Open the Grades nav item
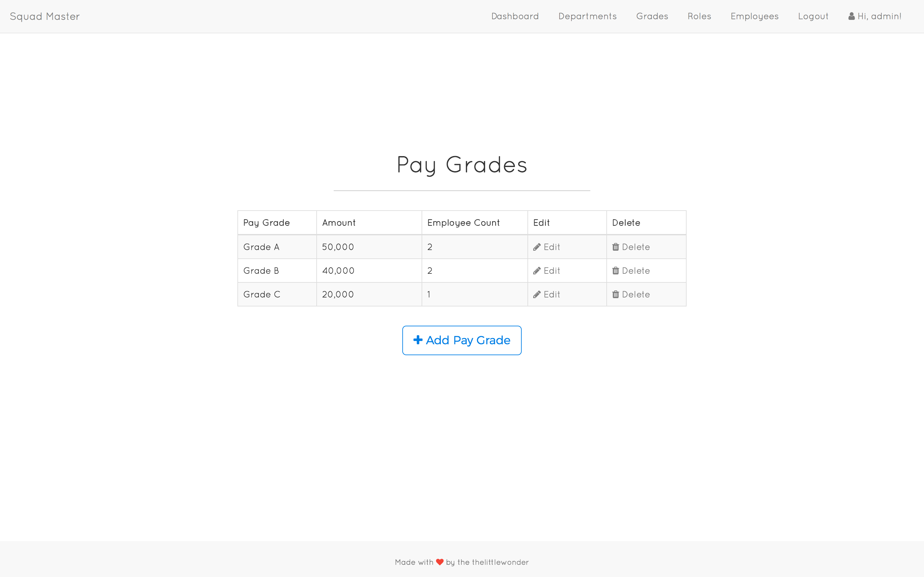 [652, 16]
